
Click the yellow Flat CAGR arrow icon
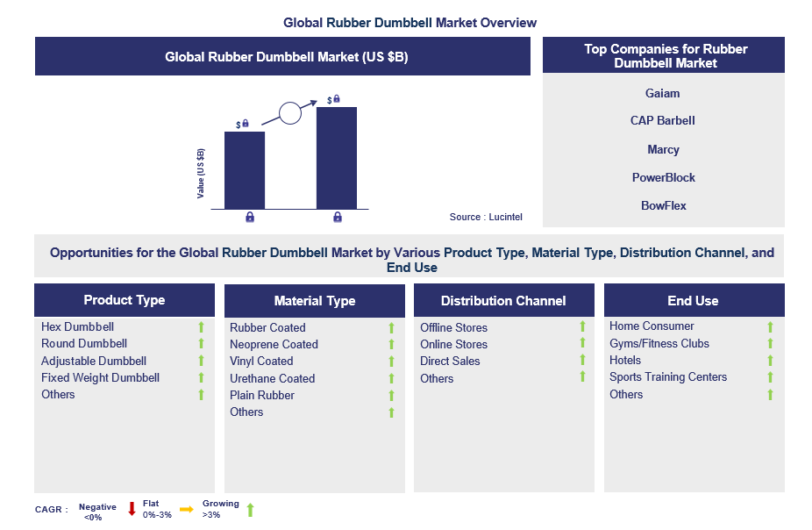[187, 509]
